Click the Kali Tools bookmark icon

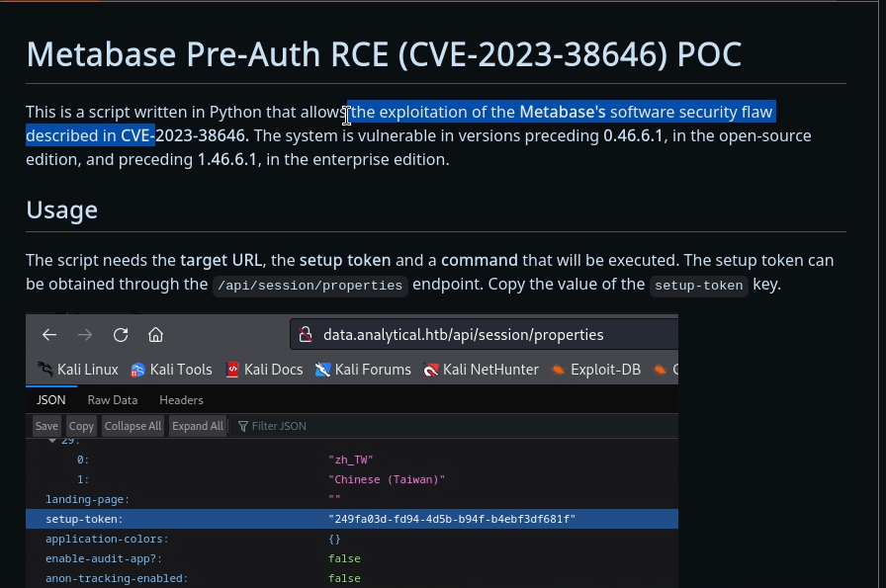click(x=137, y=370)
